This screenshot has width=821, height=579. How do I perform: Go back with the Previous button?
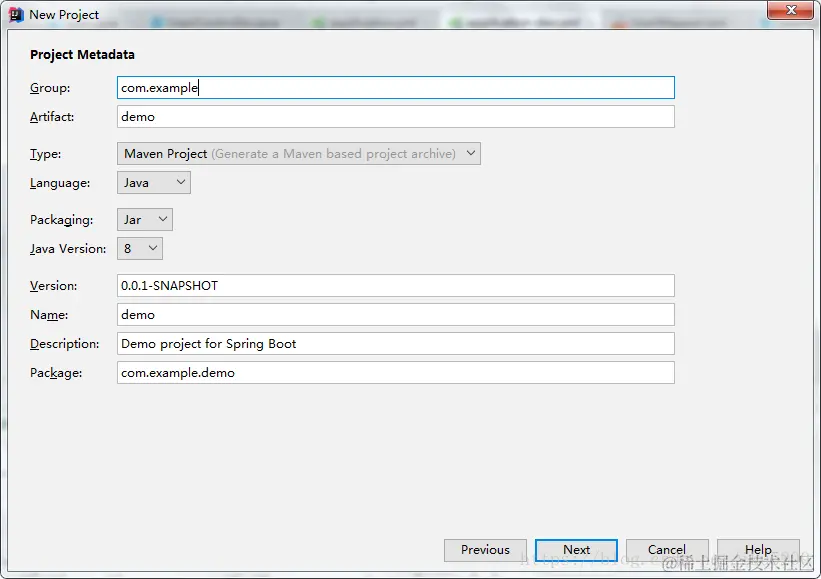click(485, 550)
